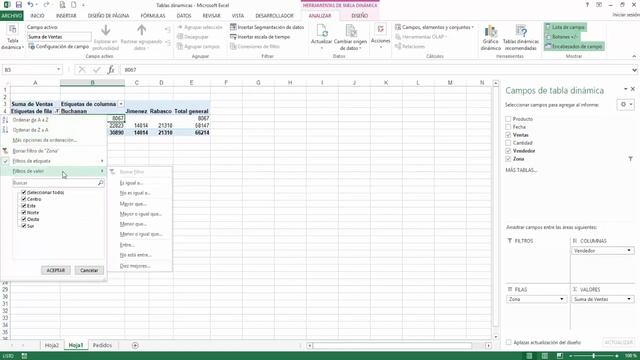Screen dimensions: 640x360
Task: Expand the Filtros de etiqueta submenu
Action: coord(53,161)
